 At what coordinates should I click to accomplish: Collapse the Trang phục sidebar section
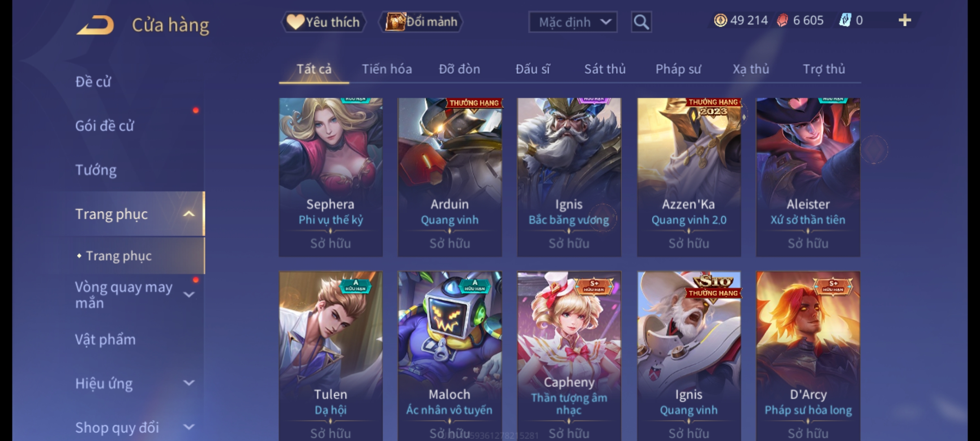tap(189, 214)
